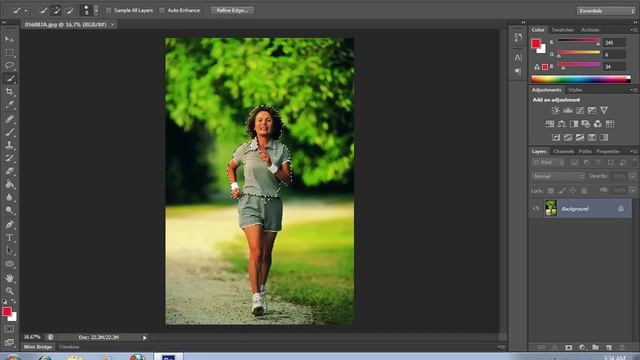
Task: Open the Color panel flyout menu
Action: (x=633, y=30)
